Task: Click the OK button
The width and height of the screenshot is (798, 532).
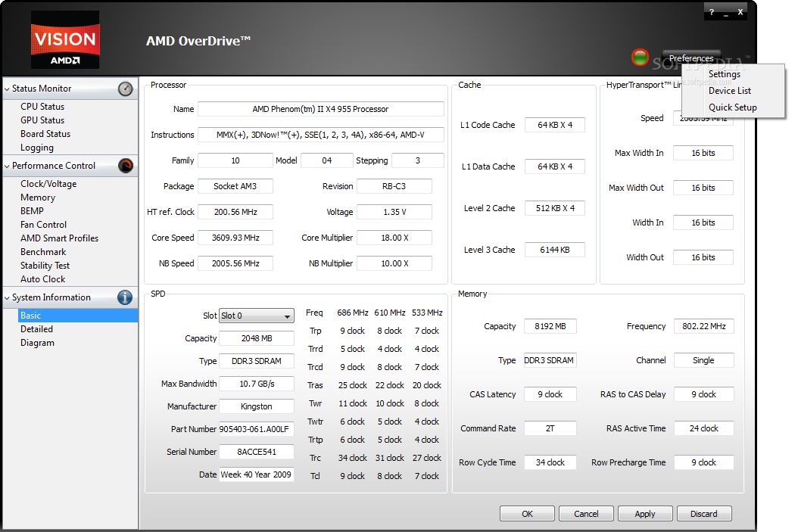Action: pyautogui.click(x=527, y=514)
